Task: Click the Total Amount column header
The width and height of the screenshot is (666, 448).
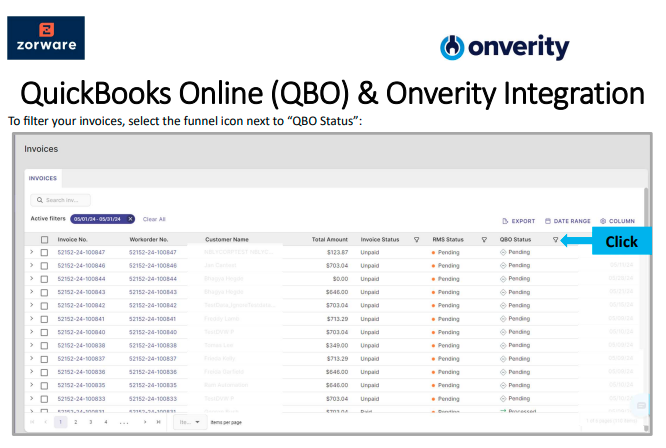Action: 330,240
